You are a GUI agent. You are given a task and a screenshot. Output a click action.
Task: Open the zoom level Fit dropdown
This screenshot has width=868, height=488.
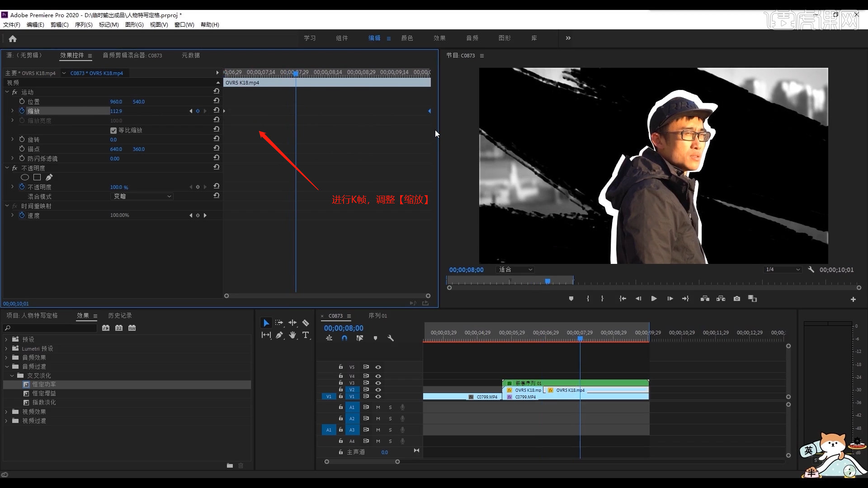pos(515,270)
